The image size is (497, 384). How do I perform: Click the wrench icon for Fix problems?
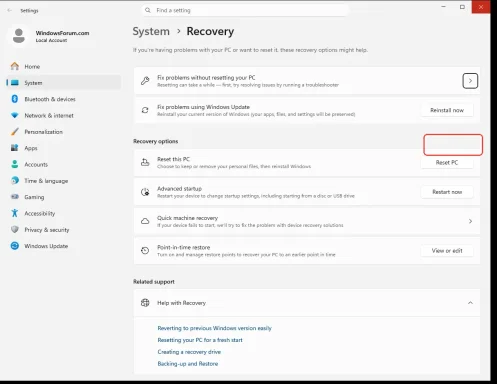(x=145, y=81)
